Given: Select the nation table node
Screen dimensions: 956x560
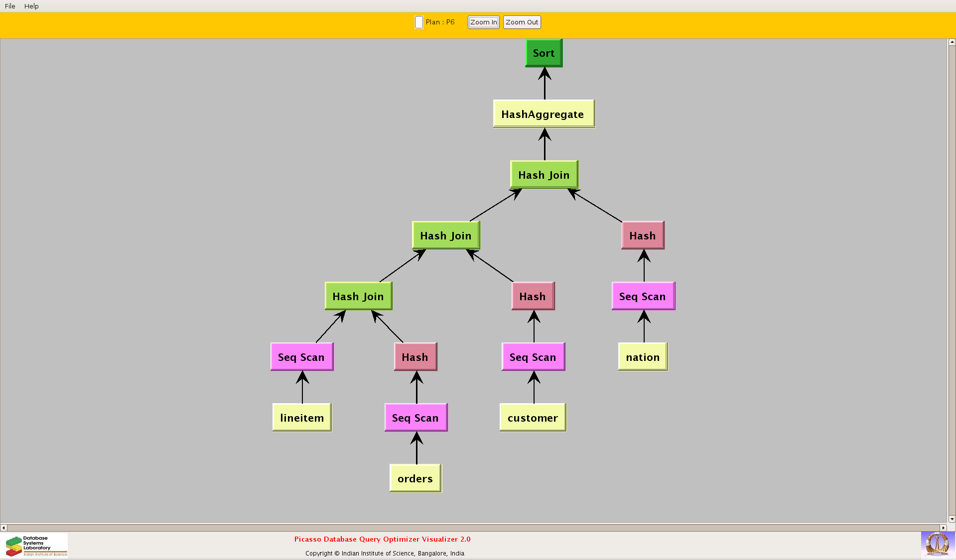Looking at the screenshot, I should click(x=643, y=357).
